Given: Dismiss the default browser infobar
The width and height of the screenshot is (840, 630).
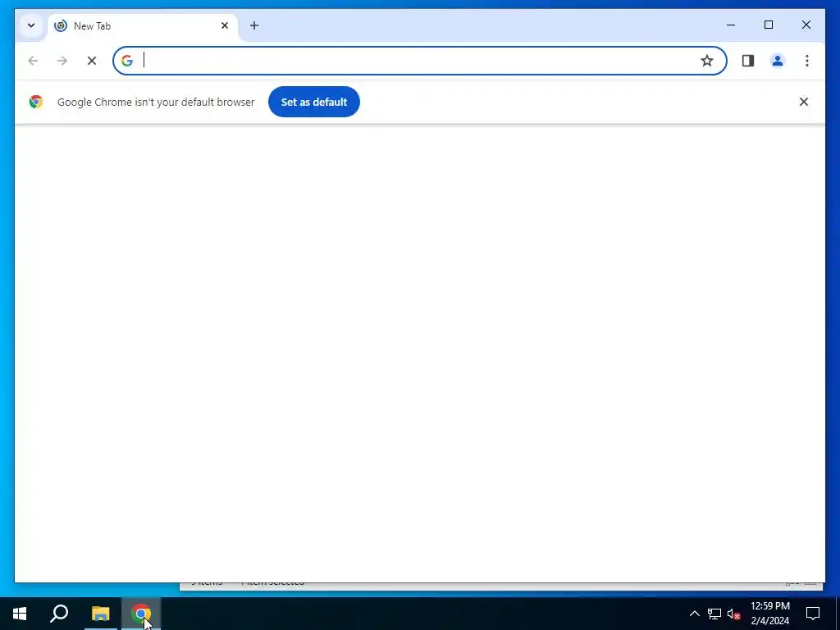Looking at the screenshot, I should point(804,102).
